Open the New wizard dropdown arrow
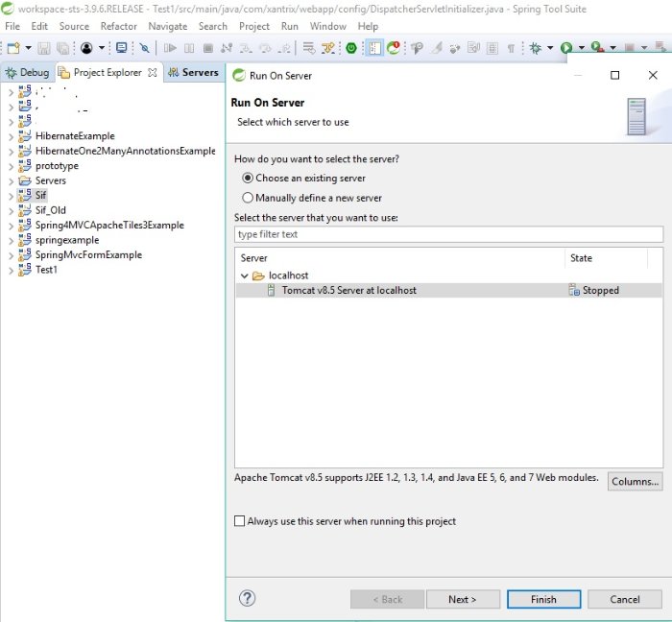Image resolution: width=672 pixels, height=622 pixels. 28,48
